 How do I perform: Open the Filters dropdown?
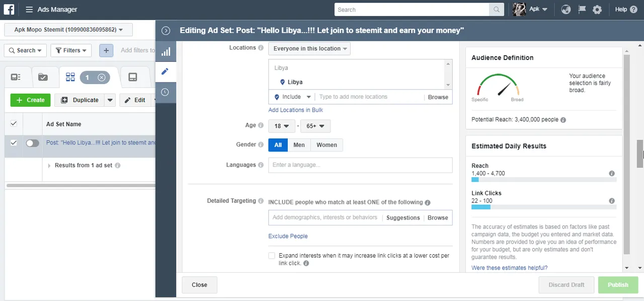click(x=71, y=50)
